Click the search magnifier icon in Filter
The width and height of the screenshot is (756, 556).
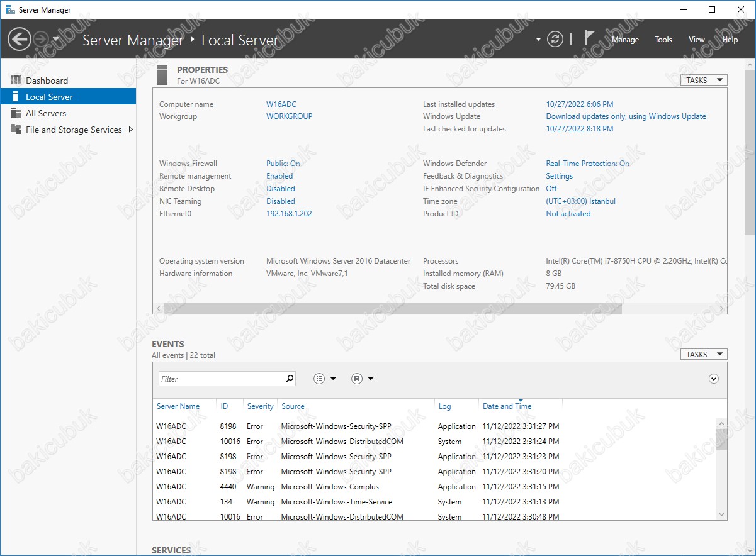click(290, 379)
